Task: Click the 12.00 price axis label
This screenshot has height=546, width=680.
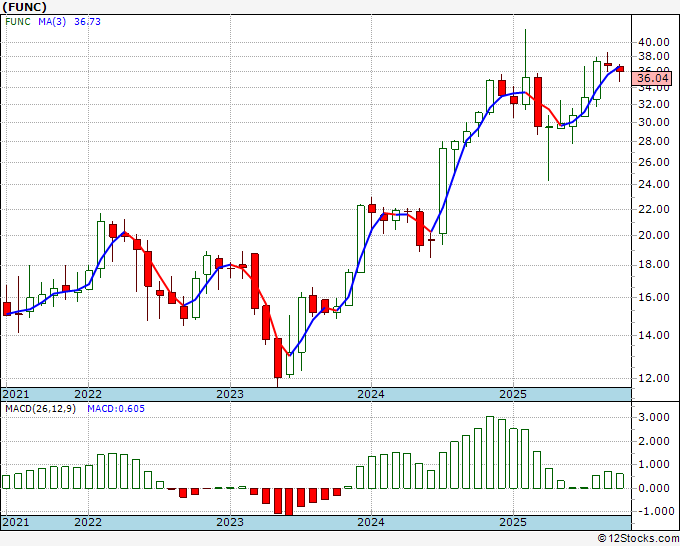Action: [653, 378]
